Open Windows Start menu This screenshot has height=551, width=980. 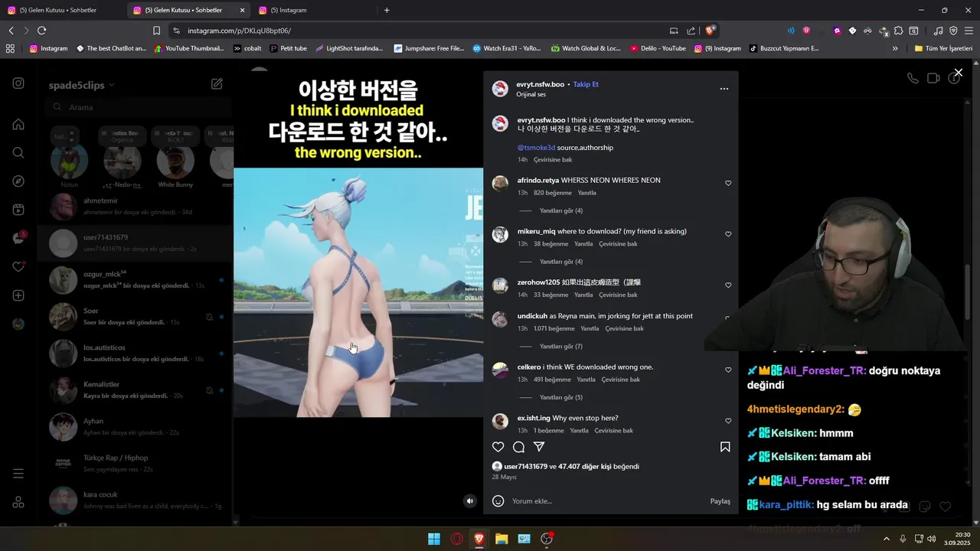434,539
